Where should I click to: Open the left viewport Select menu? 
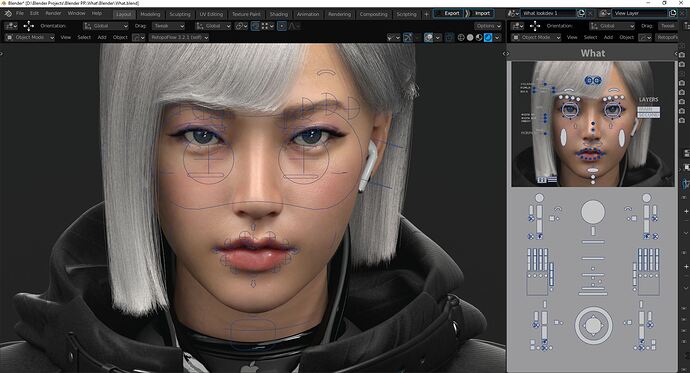click(x=84, y=37)
